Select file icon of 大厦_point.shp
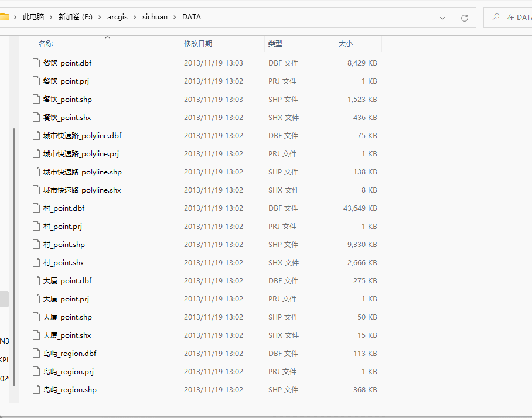532x418 pixels. click(x=36, y=317)
